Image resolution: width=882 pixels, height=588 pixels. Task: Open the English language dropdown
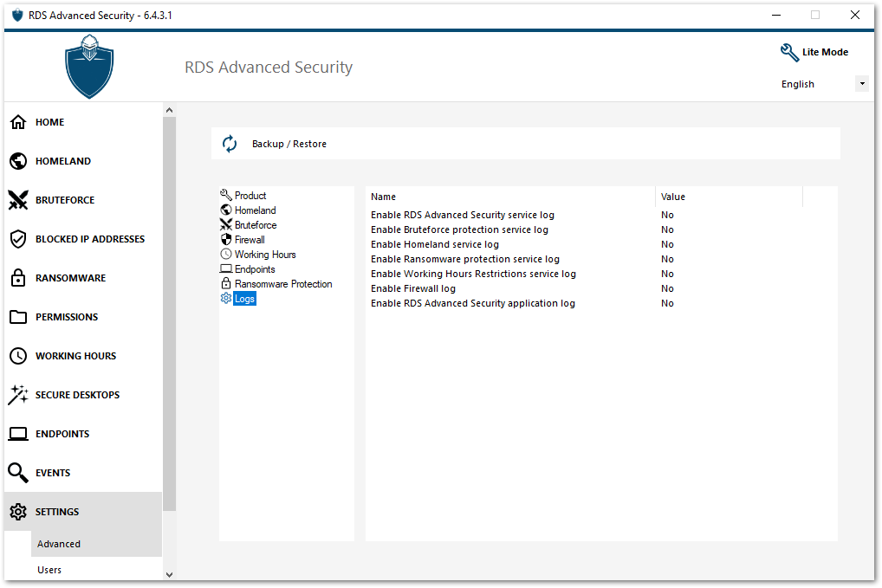pyautogui.click(x=862, y=84)
